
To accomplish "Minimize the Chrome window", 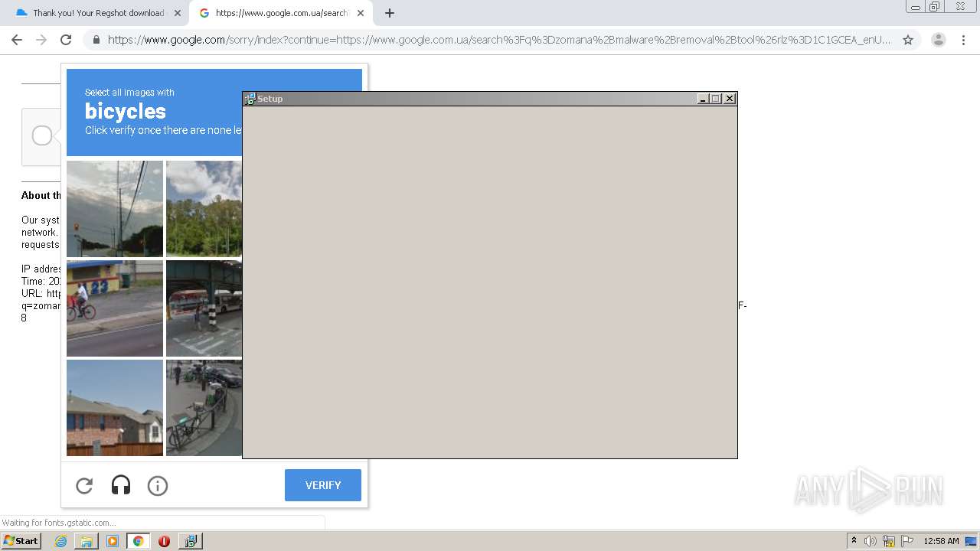I will pos(915,7).
